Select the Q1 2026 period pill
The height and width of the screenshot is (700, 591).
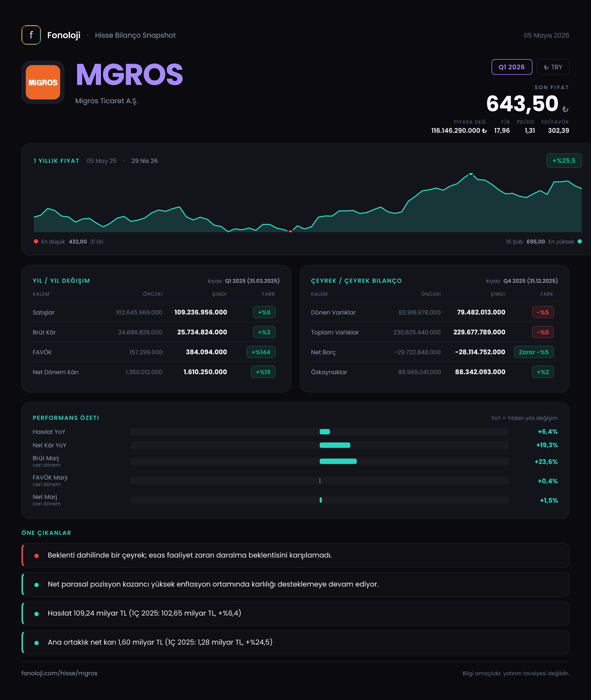[511, 67]
